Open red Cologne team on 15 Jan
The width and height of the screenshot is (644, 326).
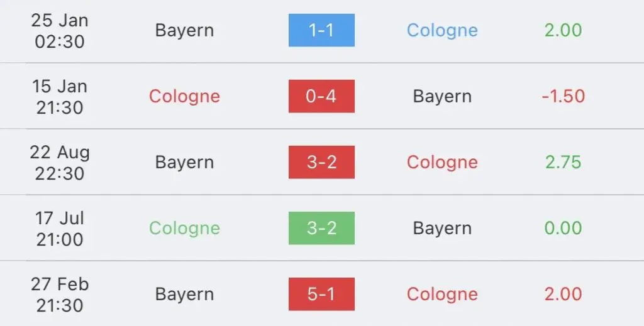(x=184, y=96)
